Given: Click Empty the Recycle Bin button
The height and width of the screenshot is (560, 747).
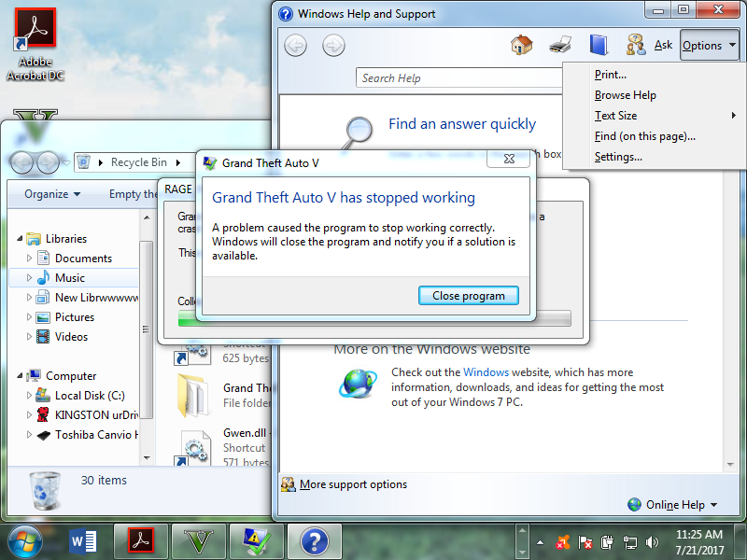Looking at the screenshot, I should point(134,194).
